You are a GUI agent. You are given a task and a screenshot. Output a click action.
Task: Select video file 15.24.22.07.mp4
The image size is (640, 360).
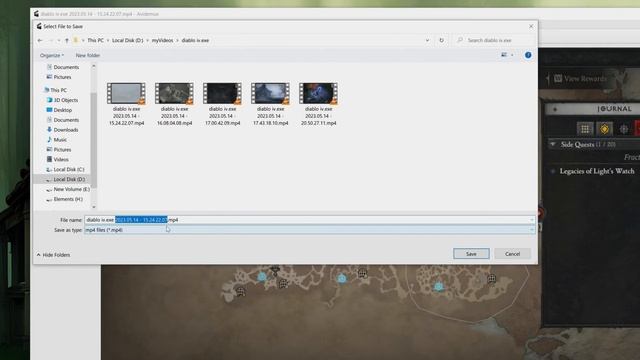point(127,104)
